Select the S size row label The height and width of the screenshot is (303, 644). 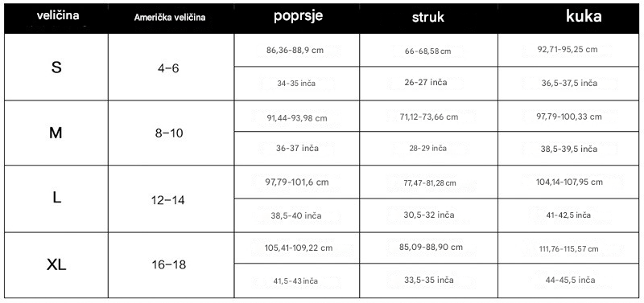(x=56, y=67)
